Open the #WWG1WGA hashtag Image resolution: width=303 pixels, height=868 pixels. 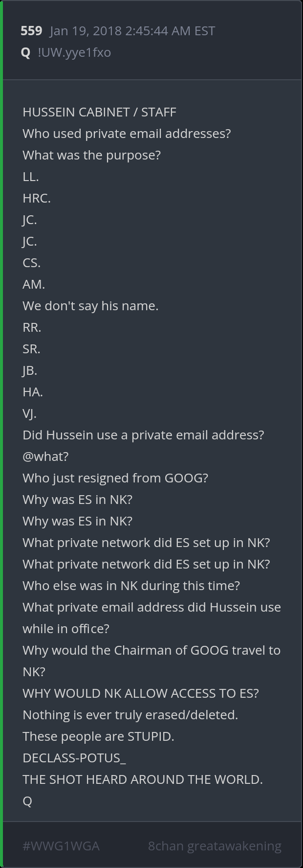(x=61, y=845)
